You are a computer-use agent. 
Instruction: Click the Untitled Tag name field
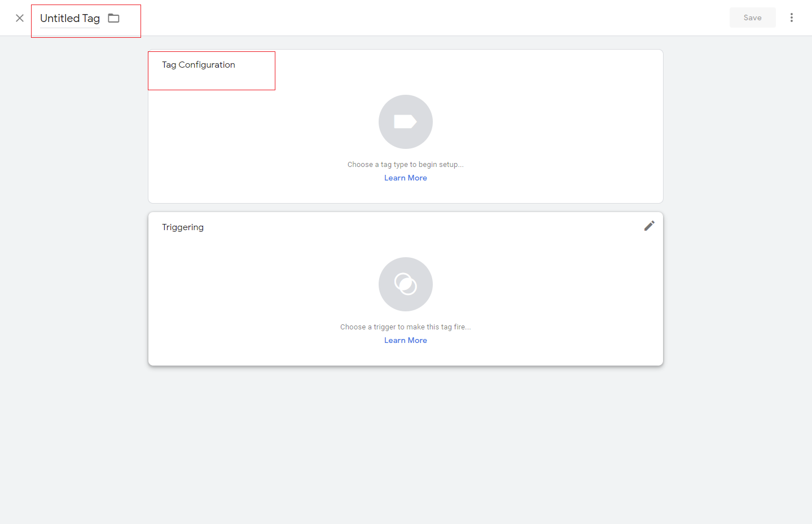pyautogui.click(x=69, y=19)
